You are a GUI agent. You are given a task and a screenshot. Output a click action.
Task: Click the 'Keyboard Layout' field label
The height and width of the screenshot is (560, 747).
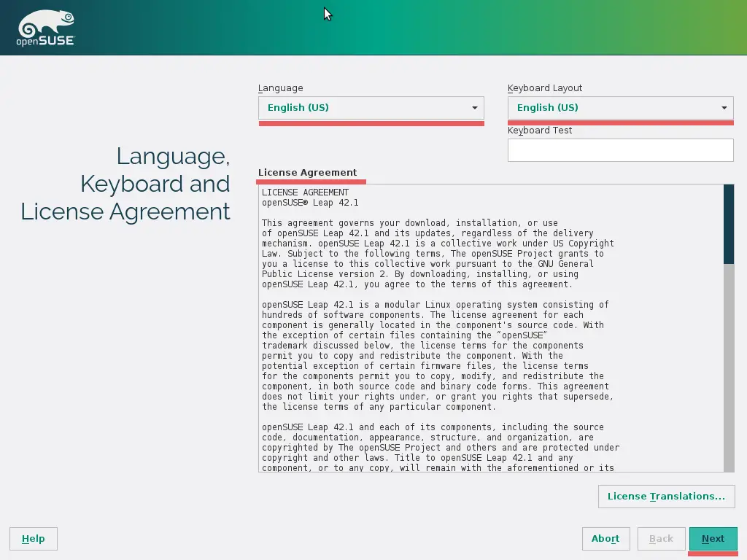[545, 88]
